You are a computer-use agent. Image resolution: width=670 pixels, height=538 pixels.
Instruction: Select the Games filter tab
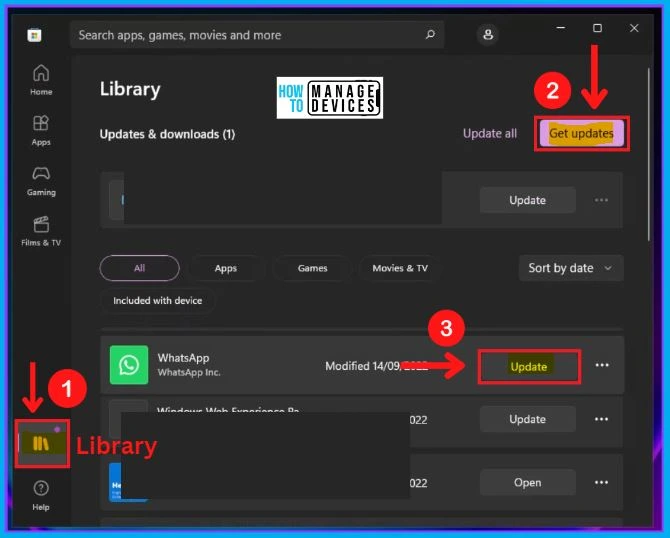click(x=312, y=268)
